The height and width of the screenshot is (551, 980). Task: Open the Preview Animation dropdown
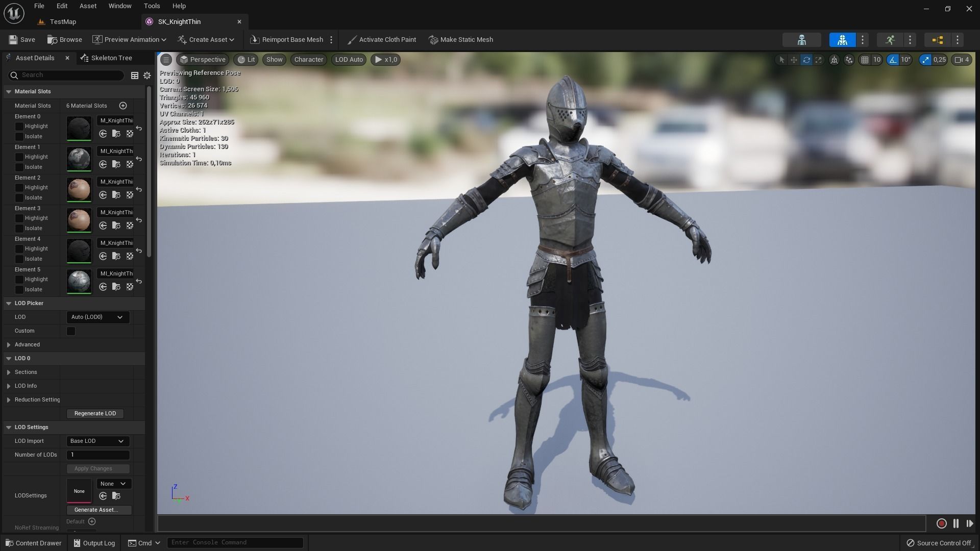click(129, 40)
